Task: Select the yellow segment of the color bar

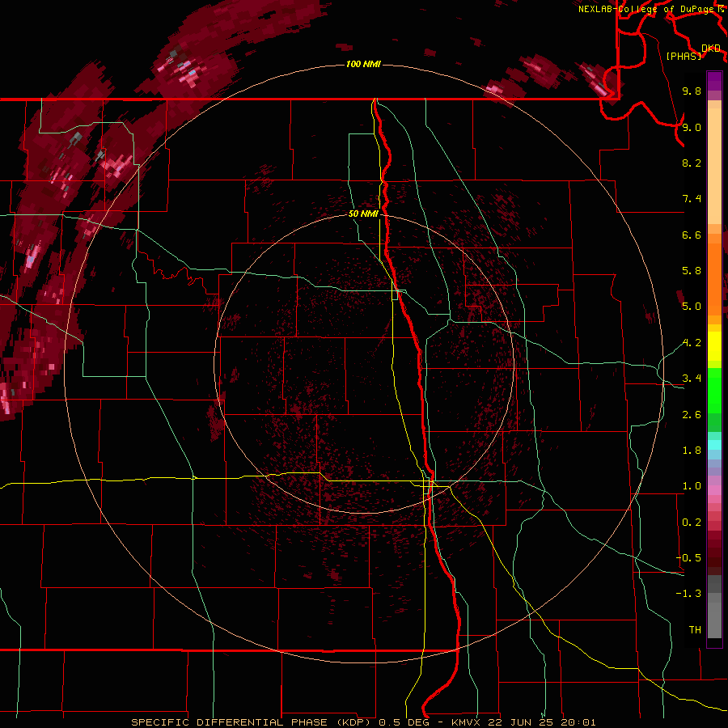Action: click(x=714, y=346)
